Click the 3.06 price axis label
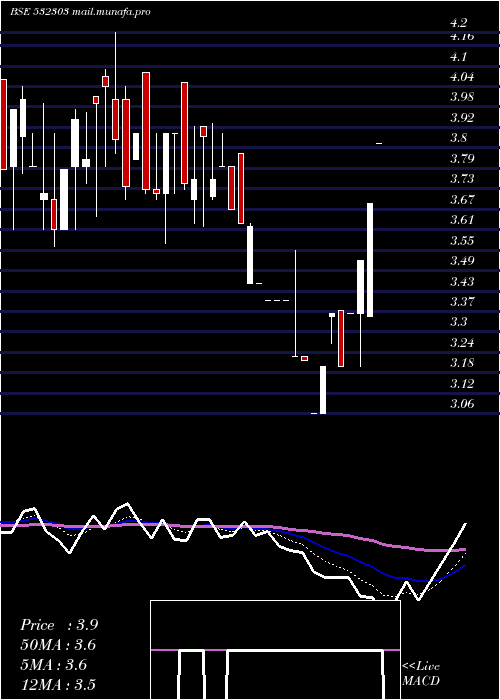 pyautogui.click(x=462, y=404)
